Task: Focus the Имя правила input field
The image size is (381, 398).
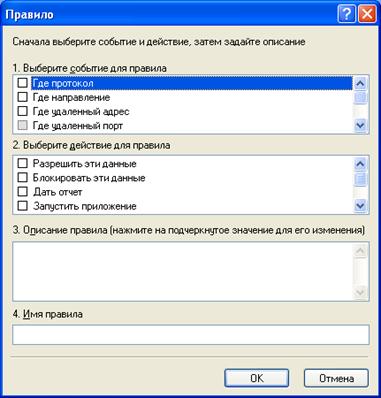Action: click(x=191, y=335)
